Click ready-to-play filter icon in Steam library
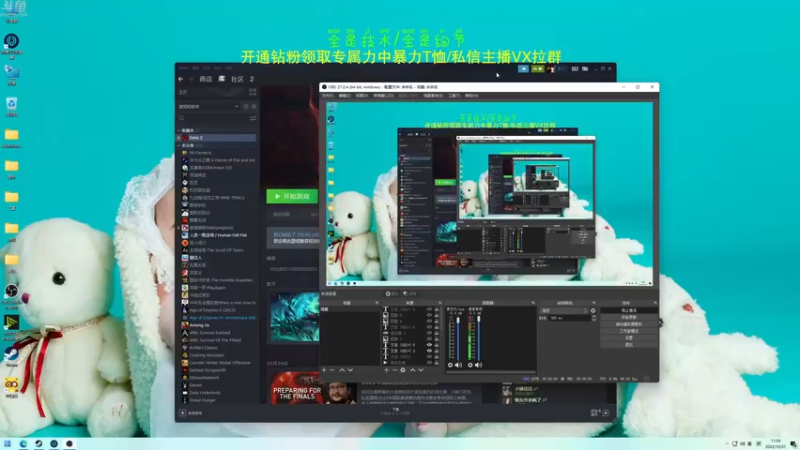This screenshot has height=450, width=800. (x=254, y=107)
